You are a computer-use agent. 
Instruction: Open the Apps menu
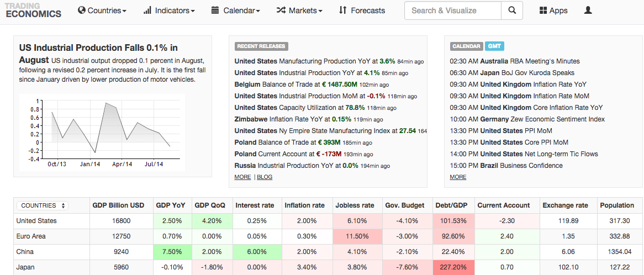pyautogui.click(x=553, y=10)
